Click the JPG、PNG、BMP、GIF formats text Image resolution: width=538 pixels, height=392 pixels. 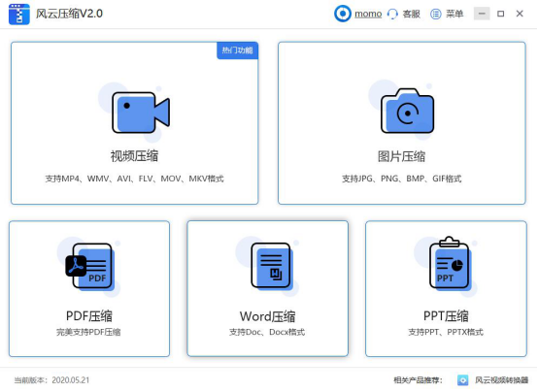coord(401,179)
